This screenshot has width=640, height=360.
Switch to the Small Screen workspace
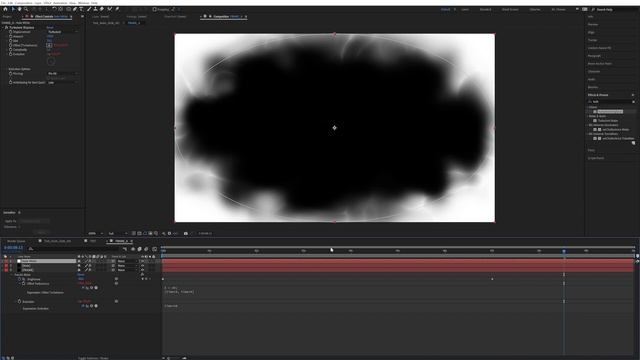(510, 9)
